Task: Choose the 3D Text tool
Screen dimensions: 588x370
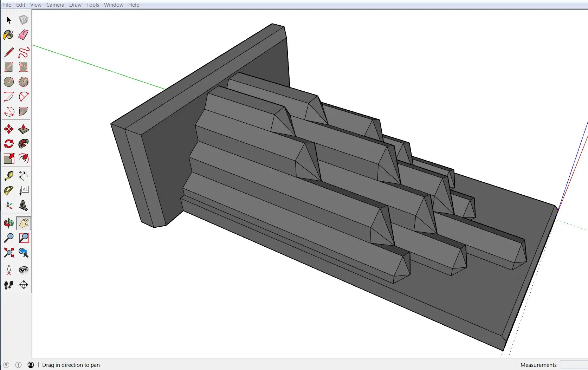Action: 24,205
